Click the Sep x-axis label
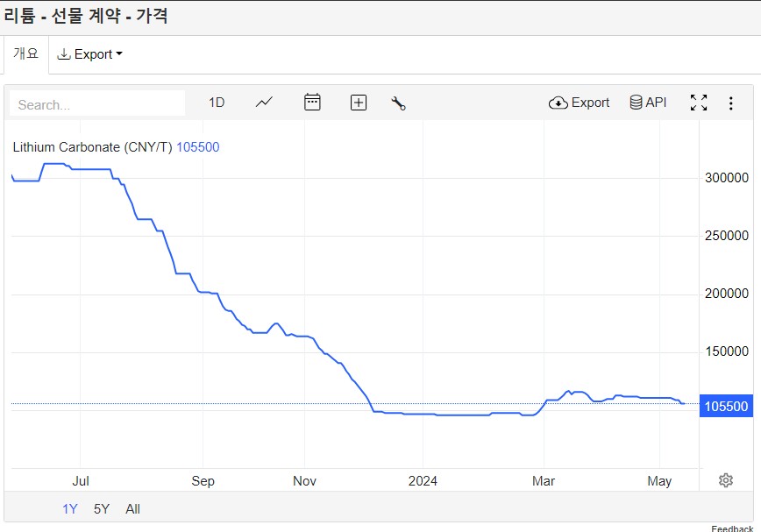The width and height of the screenshot is (761, 532). click(x=203, y=480)
